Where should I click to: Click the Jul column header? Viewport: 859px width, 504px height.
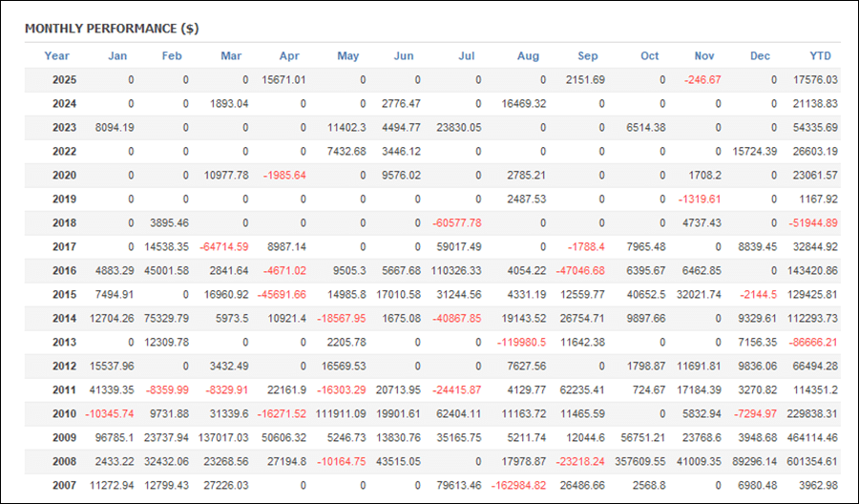click(466, 55)
